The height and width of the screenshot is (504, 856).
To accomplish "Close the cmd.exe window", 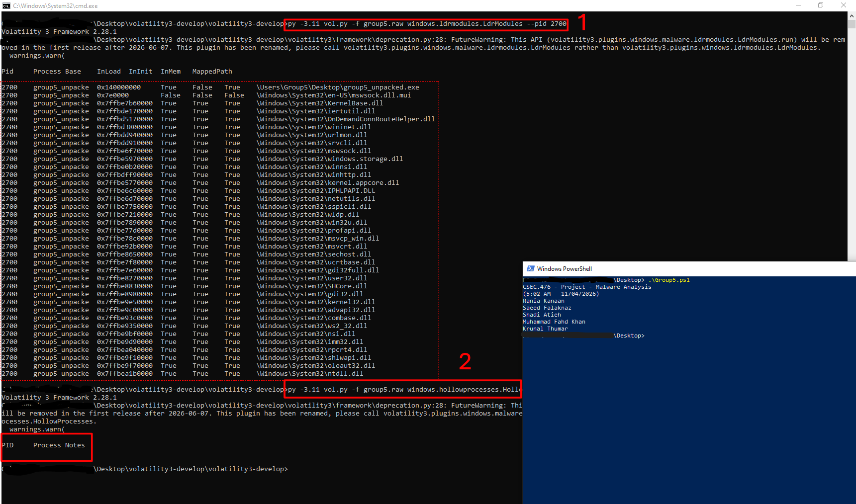I will click(x=844, y=5).
